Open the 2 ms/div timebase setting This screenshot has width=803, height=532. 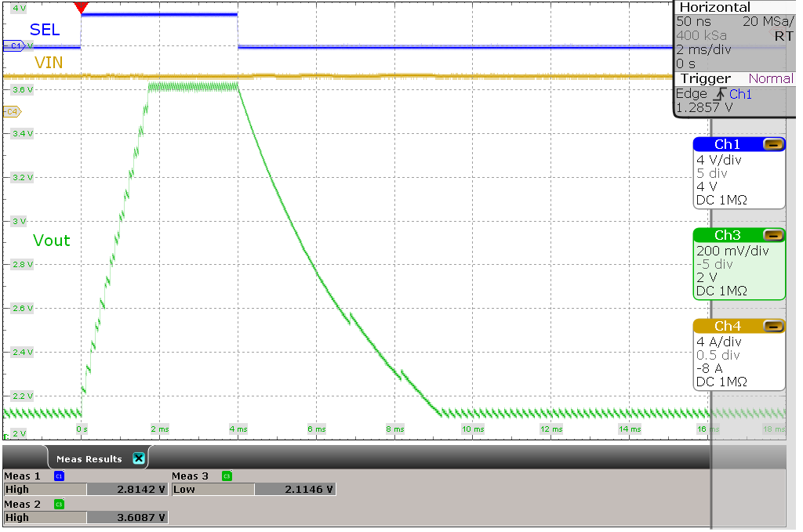[x=704, y=49]
